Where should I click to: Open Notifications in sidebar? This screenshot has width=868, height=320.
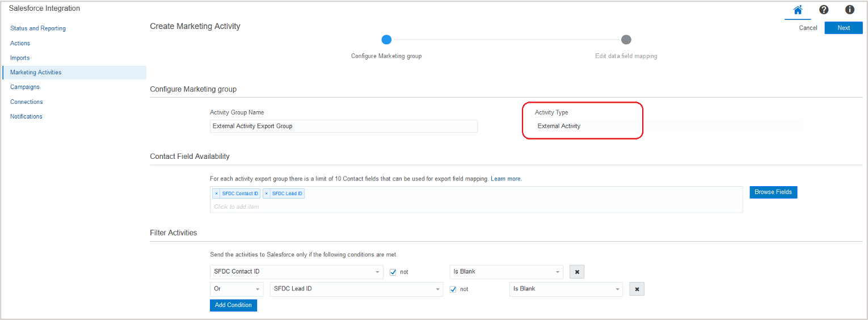(x=26, y=116)
